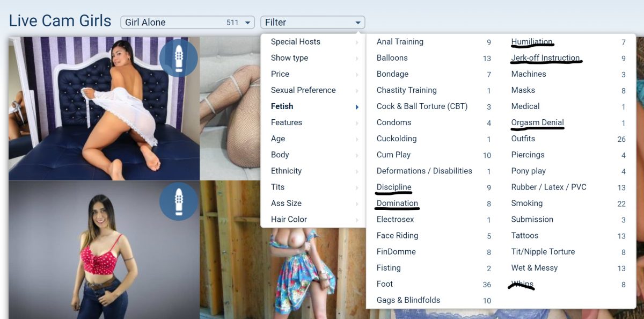This screenshot has width=644, height=319.
Task: Expand the Body filter submenu
Action: (x=314, y=155)
